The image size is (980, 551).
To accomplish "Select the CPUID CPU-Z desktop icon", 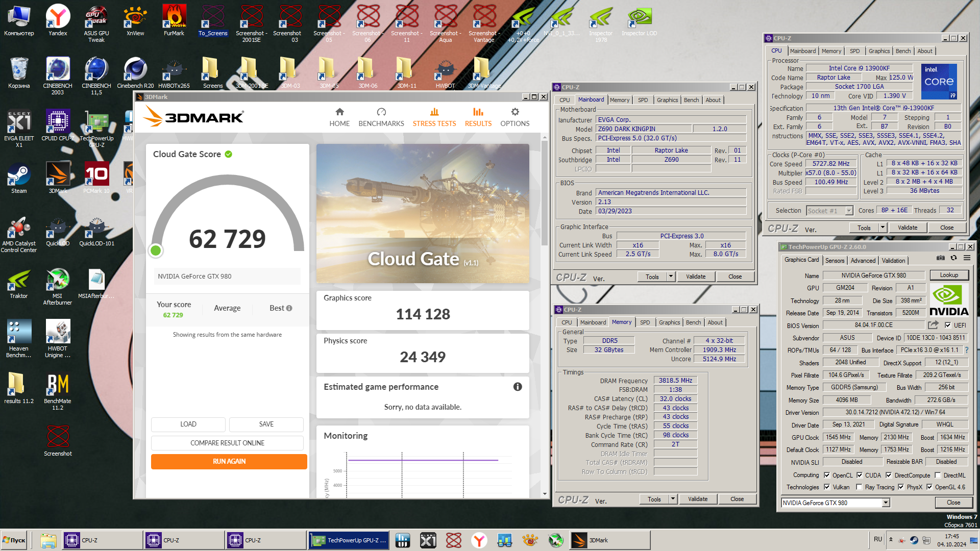I will (x=58, y=125).
